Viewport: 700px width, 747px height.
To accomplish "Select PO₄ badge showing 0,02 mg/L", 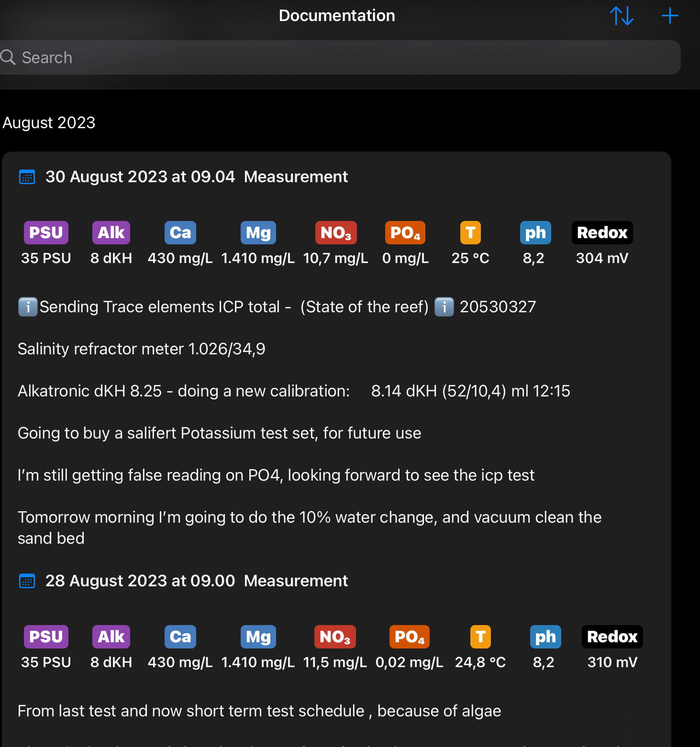I will pos(409,637).
